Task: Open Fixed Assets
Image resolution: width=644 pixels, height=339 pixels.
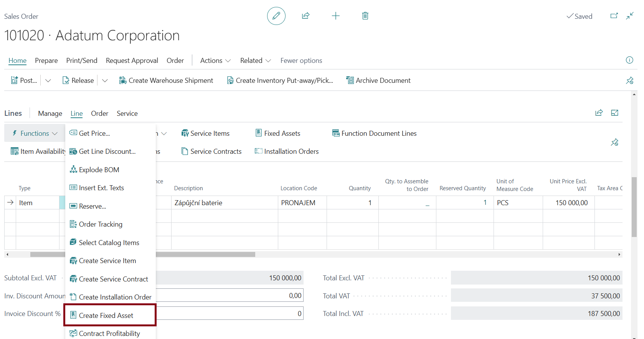Action: pos(278,133)
